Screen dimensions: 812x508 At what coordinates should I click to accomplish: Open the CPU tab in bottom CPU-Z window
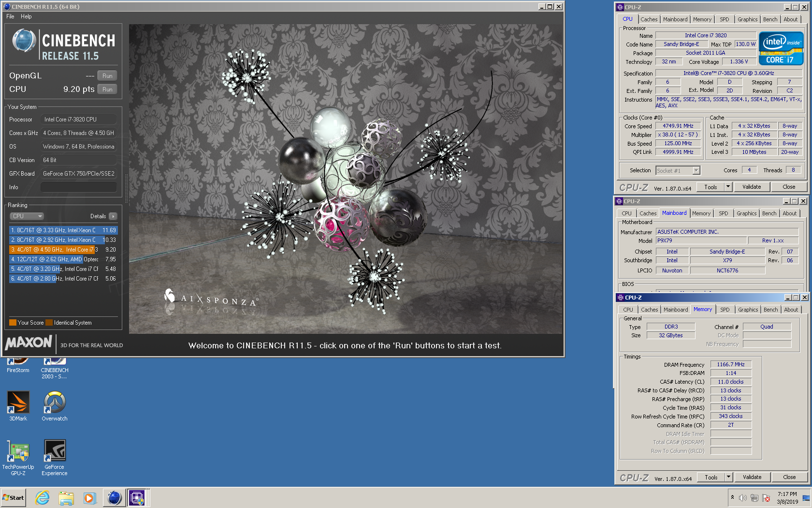[628, 310]
